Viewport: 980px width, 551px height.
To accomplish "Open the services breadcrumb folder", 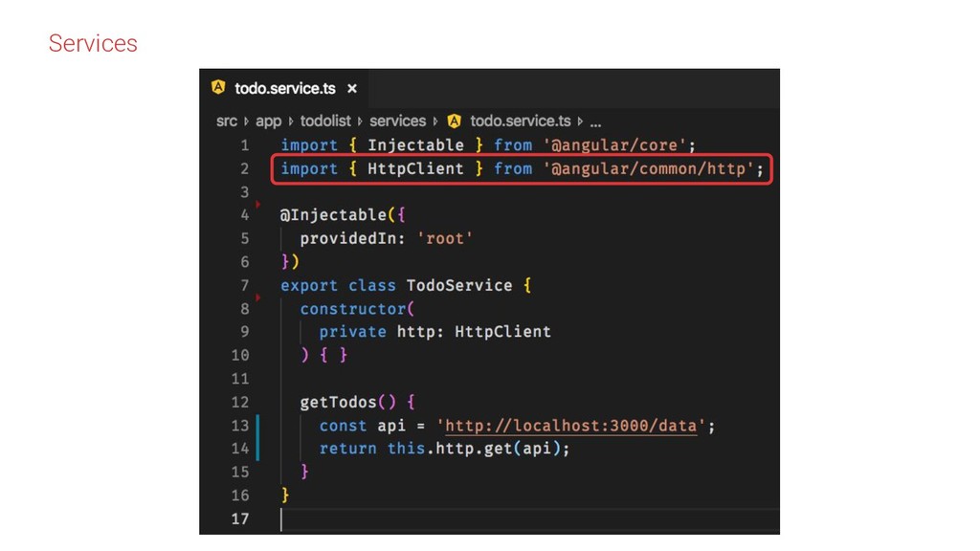I will 397,121.
